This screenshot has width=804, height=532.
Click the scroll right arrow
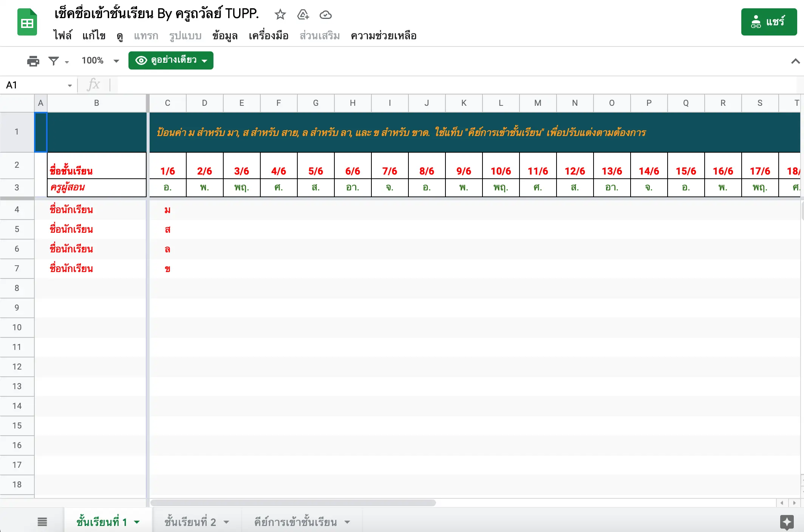click(x=794, y=503)
